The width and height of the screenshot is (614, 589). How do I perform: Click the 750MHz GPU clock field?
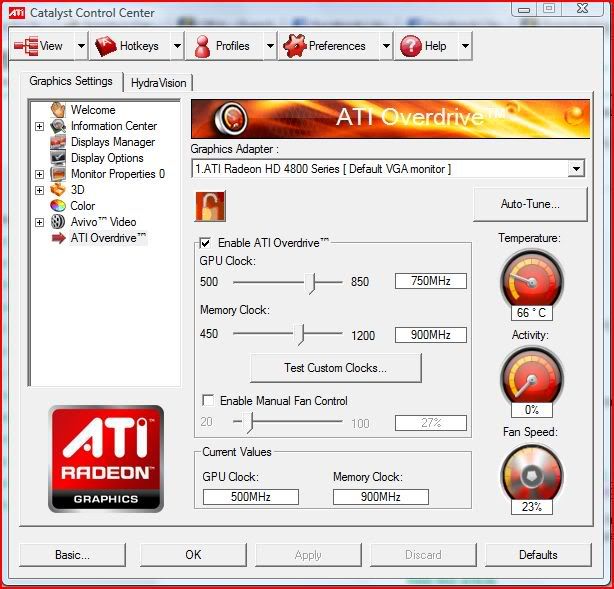(x=431, y=281)
